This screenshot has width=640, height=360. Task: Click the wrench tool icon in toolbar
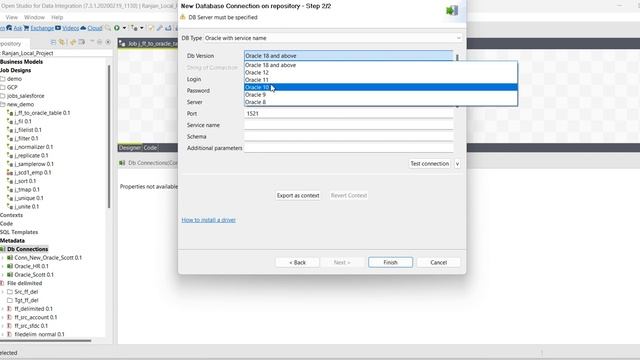[x=160, y=28]
